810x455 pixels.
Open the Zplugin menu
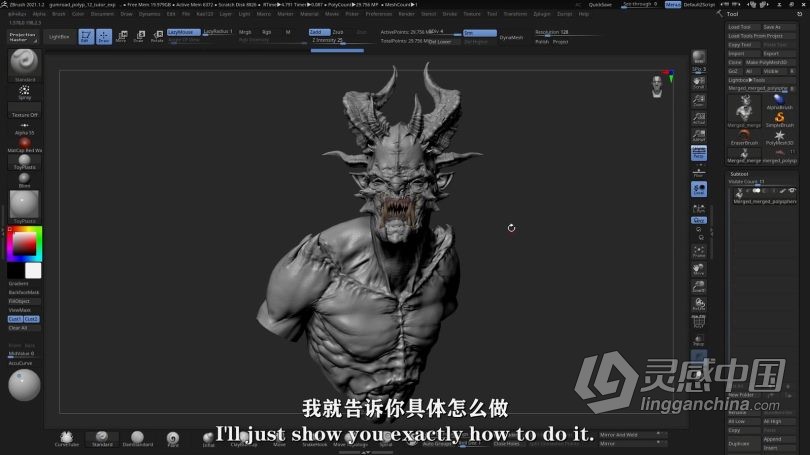(542, 14)
